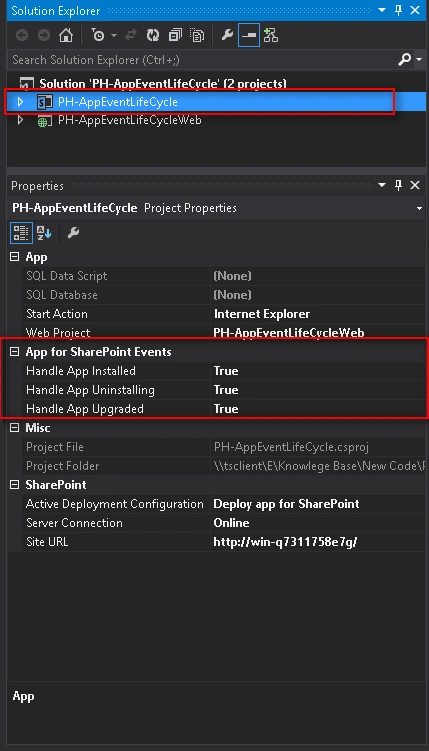This screenshot has height=751, width=429.
Task: Click the Refresh icon in Solution Explorer toolbar
Action: tap(153, 35)
